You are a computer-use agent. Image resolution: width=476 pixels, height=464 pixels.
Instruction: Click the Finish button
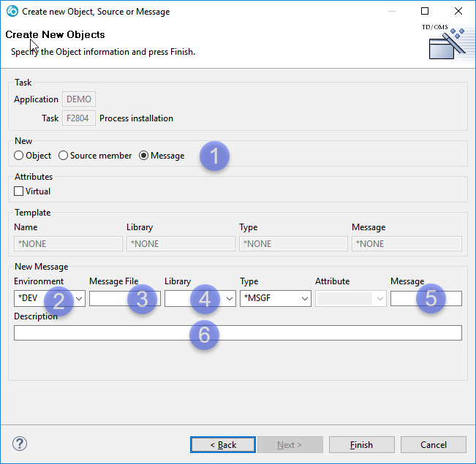(361, 444)
